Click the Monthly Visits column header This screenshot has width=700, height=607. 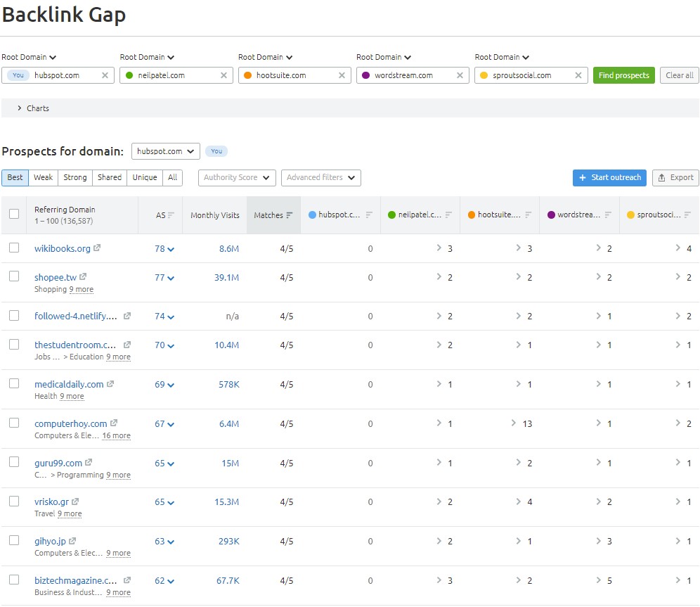pyautogui.click(x=215, y=215)
